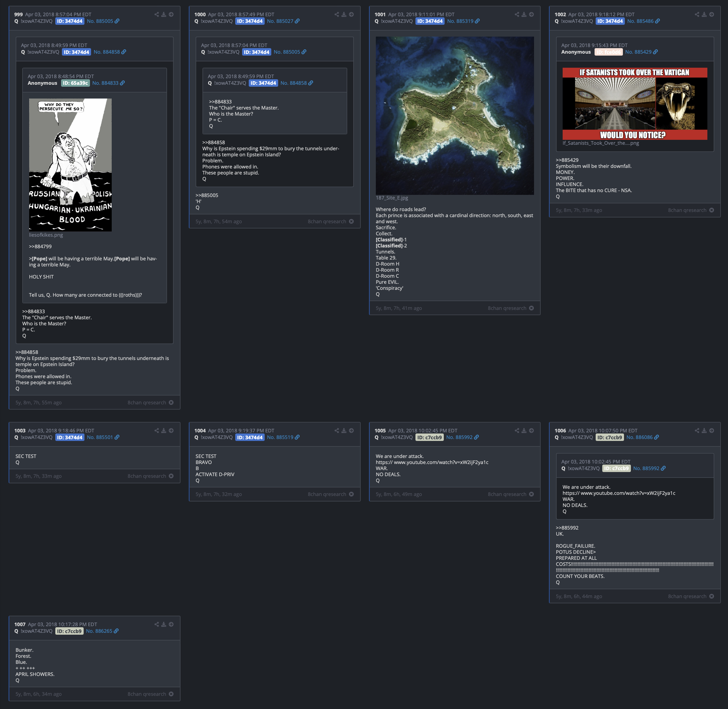Click the 'ID: c7ccb9' badge on post 1007
Screen dimensions: 728x709
(69, 631)
